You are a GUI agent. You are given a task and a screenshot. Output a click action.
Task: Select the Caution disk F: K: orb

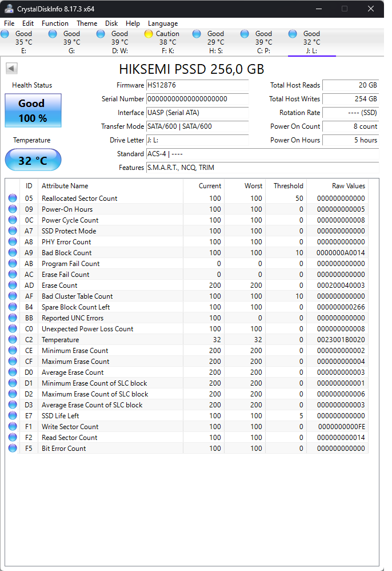click(x=149, y=34)
